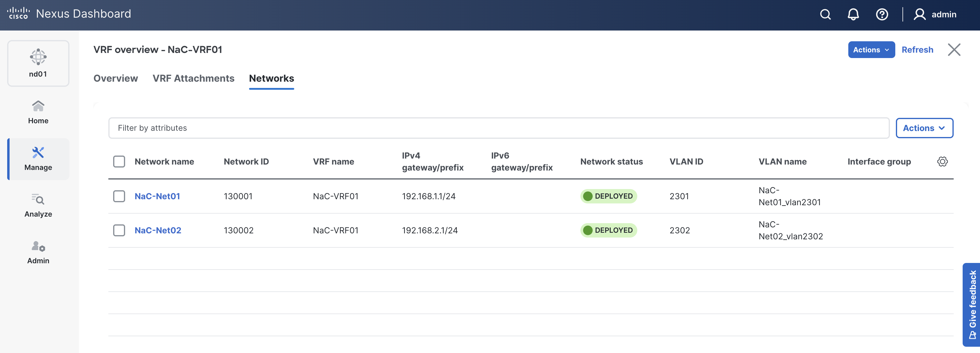Open the help question mark icon

point(882,14)
